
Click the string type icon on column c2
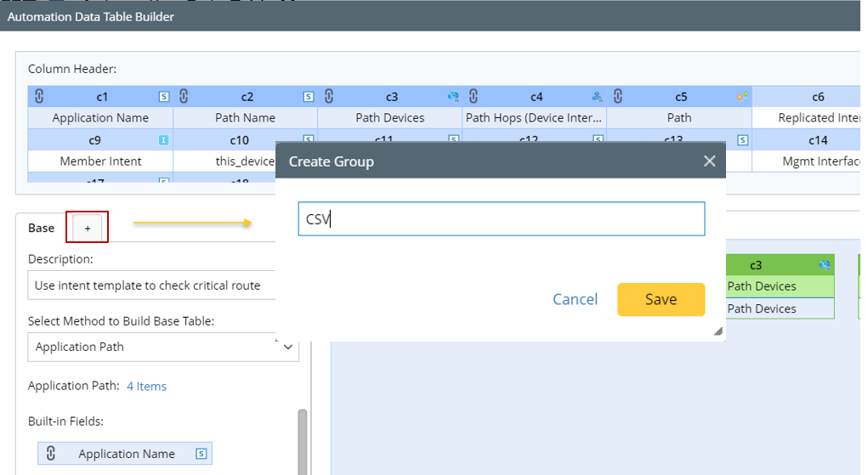(x=309, y=97)
